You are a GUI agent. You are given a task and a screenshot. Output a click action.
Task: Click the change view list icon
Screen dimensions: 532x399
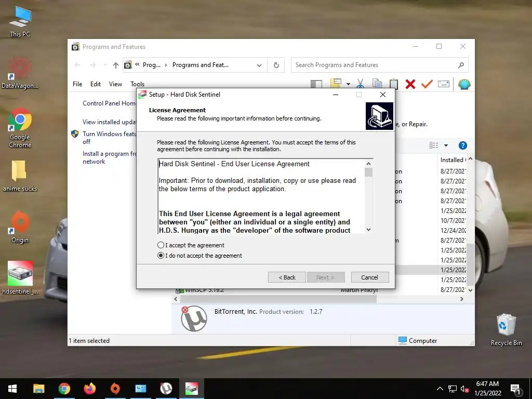(x=434, y=145)
